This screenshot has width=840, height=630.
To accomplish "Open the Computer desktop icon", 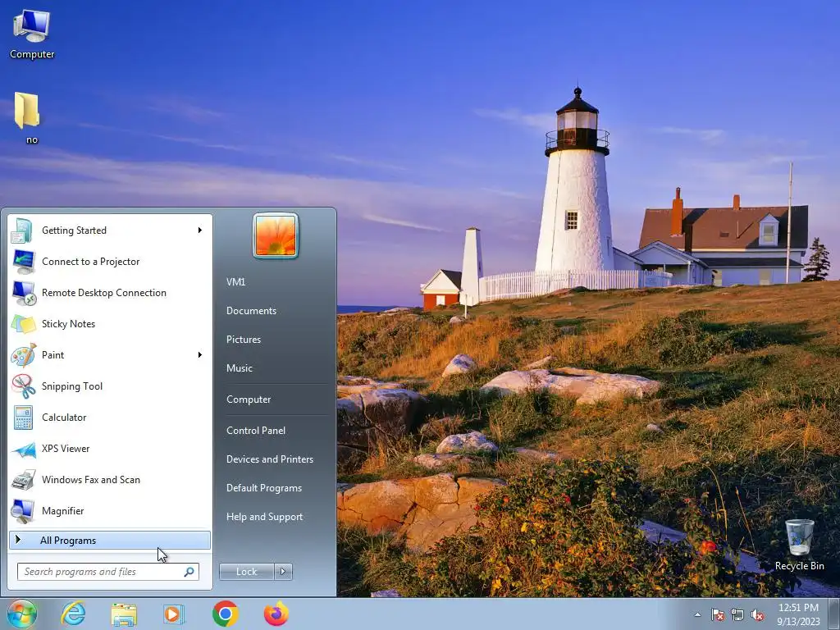I will 32,33.
